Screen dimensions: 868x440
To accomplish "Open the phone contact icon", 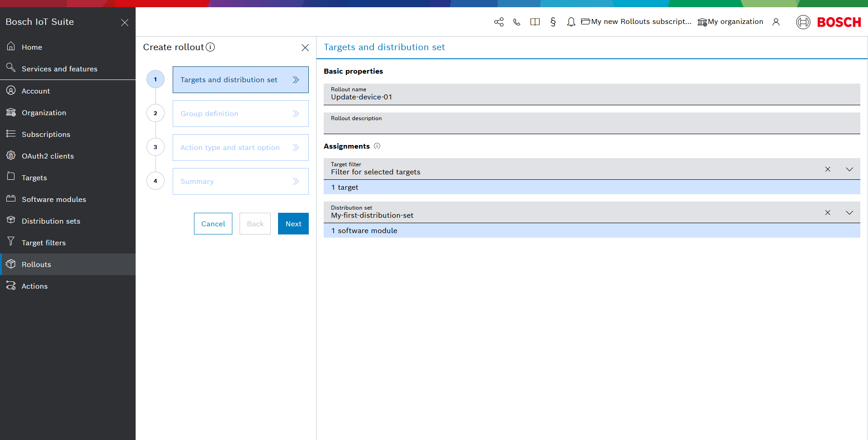I will pos(517,22).
